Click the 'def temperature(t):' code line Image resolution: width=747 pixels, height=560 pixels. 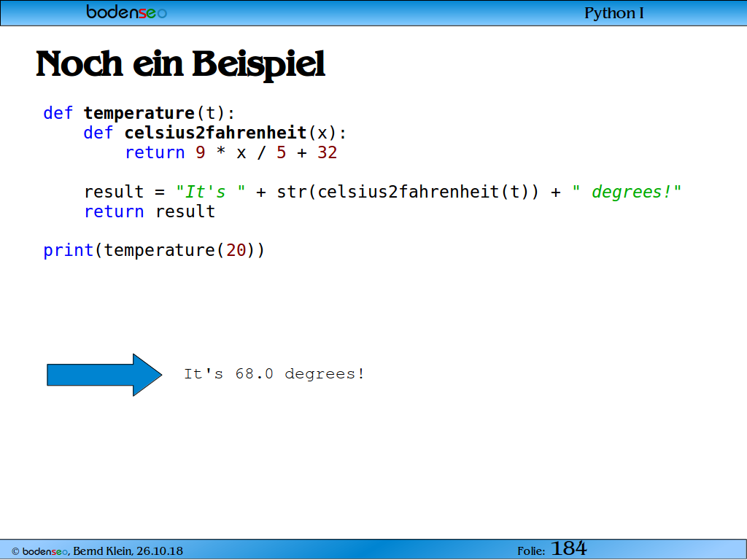tap(139, 113)
